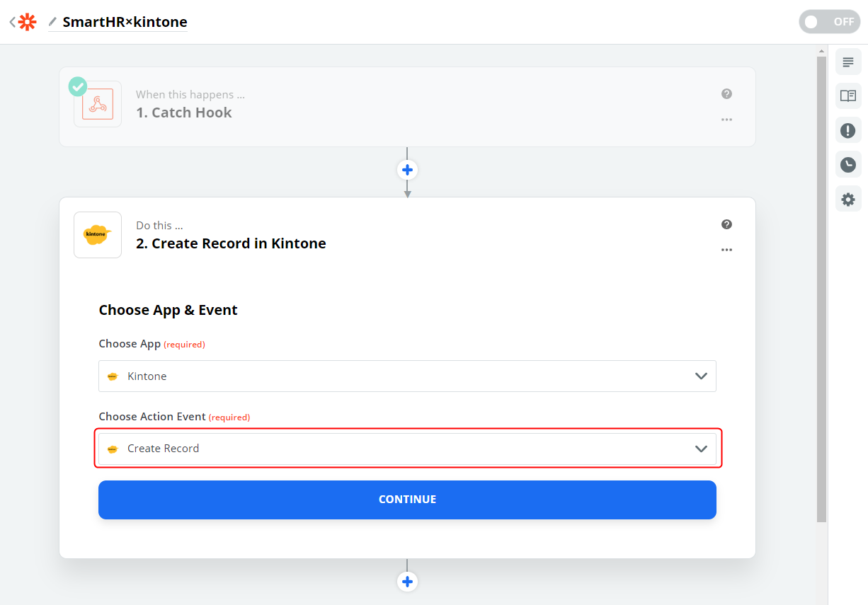Click the 'Choose App & Event' section heading

pos(168,310)
